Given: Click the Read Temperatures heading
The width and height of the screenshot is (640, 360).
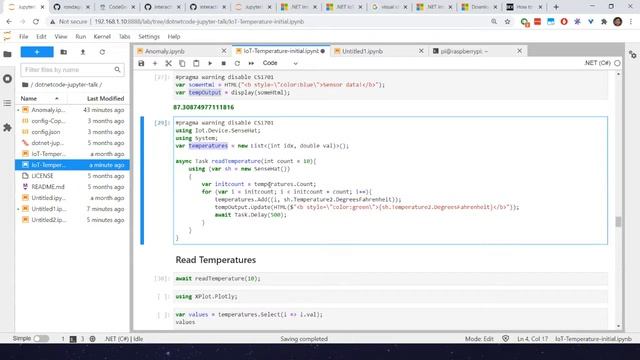Looking at the screenshot, I should [x=216, y=260].
